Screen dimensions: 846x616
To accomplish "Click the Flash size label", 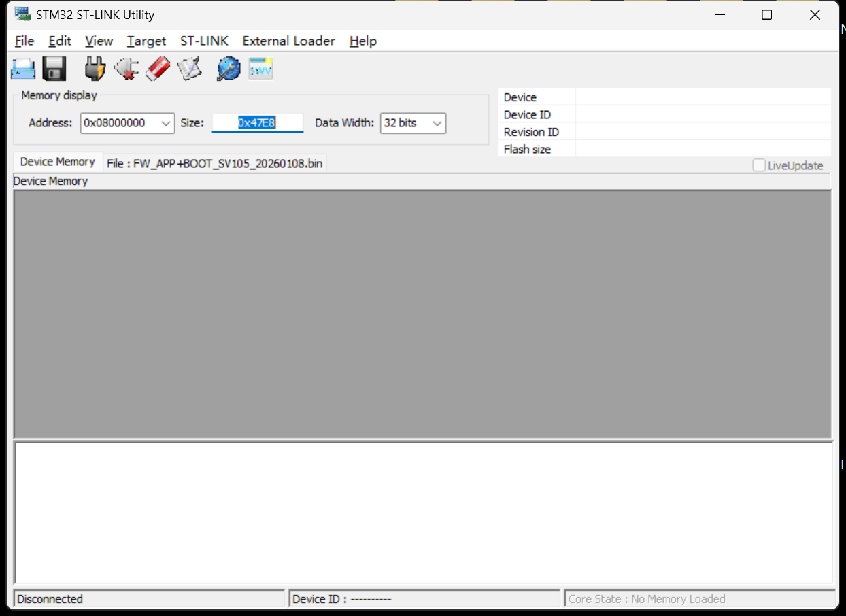I will pyautogui.click(x=527, y=149).
